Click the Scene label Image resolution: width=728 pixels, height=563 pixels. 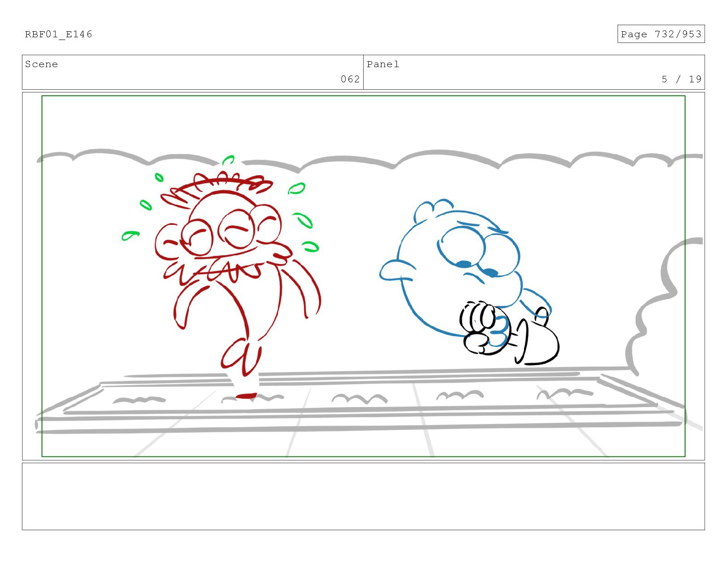[42, 64]
